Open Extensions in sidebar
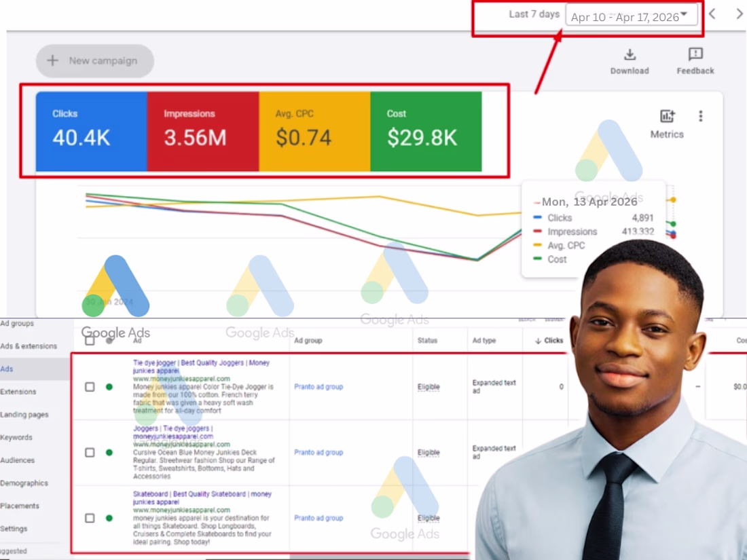 pyautogui.click(x=18, y=392)
